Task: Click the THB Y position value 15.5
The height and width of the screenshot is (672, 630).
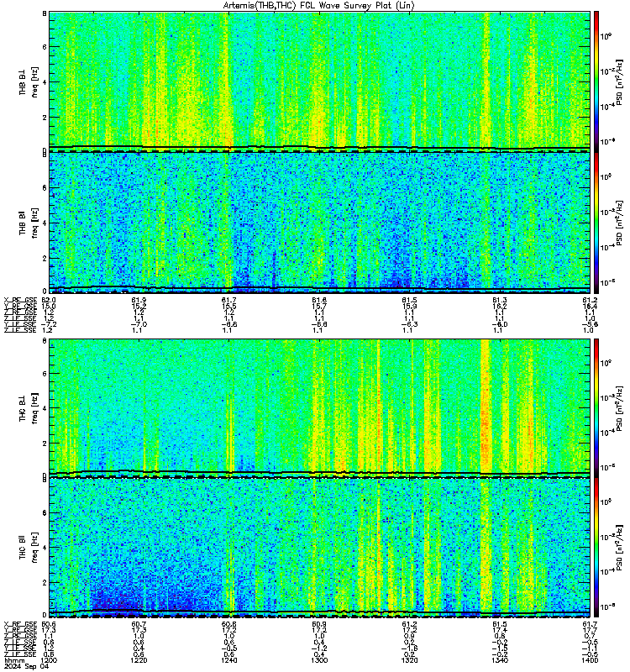Action: [x=228, y=306]
